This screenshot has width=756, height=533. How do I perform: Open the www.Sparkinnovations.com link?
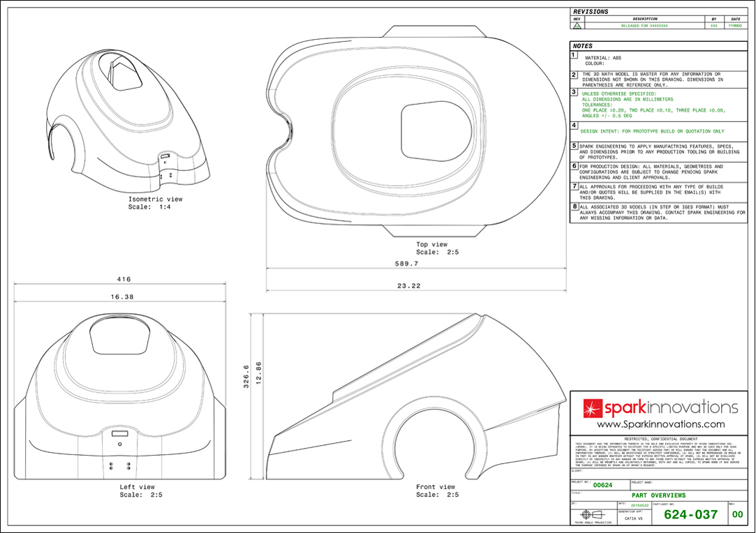[x=660, y=424]
